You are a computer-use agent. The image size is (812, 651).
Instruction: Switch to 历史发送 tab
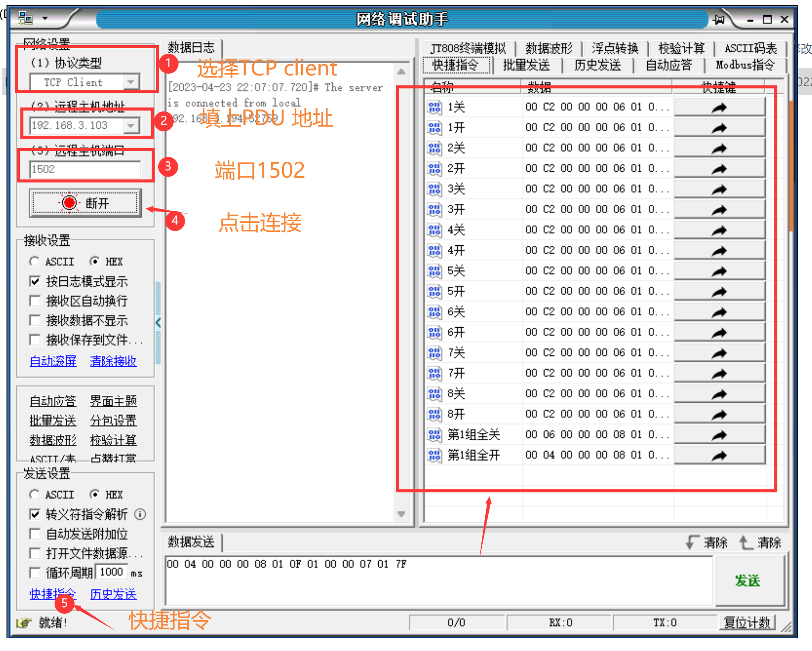(x=598, y=65)
